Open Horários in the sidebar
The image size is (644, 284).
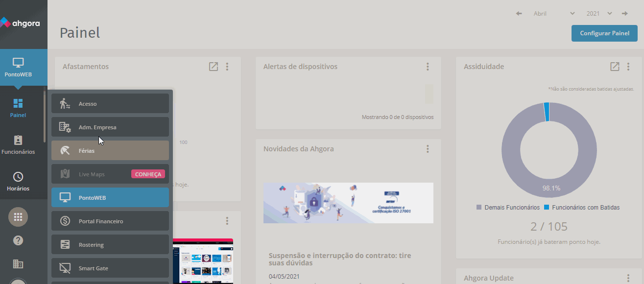pyautogui.click(x=18, y=181)
